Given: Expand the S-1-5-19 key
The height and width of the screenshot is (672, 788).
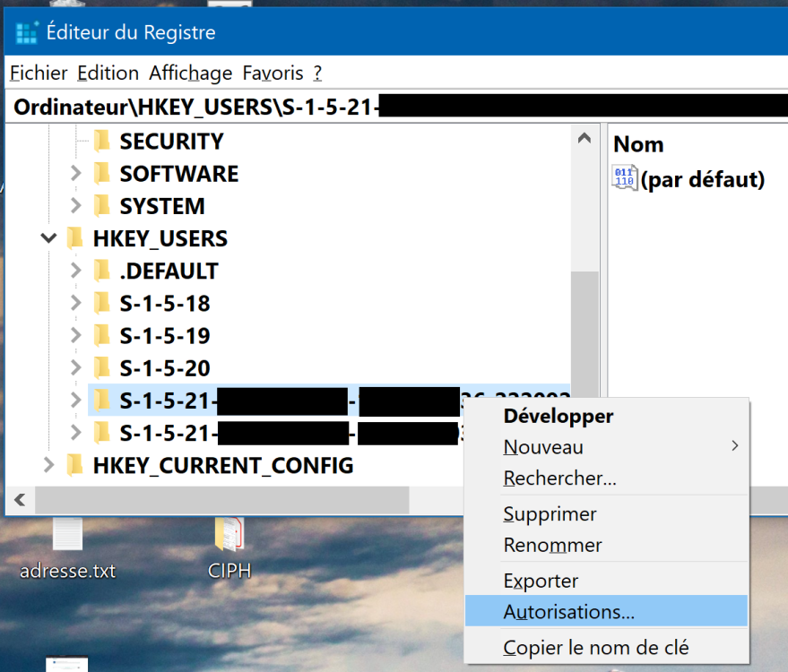Looking at the screenshot, I should (x=76, y=335).
